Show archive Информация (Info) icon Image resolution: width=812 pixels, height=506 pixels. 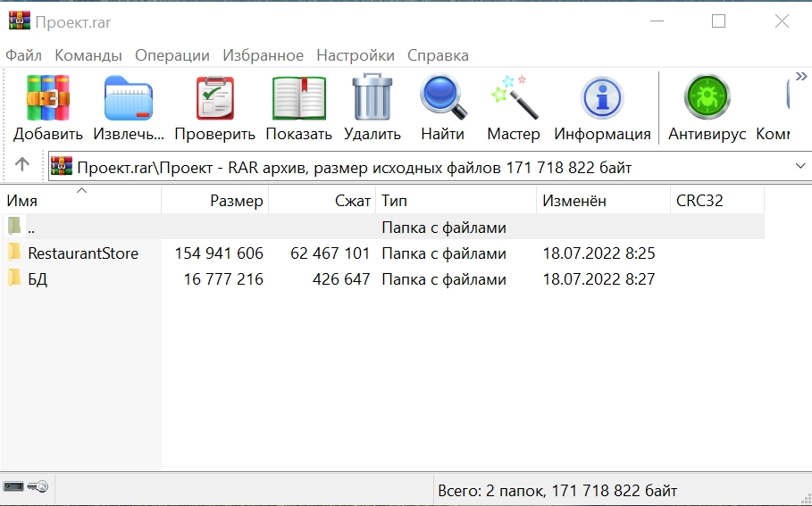602,98
